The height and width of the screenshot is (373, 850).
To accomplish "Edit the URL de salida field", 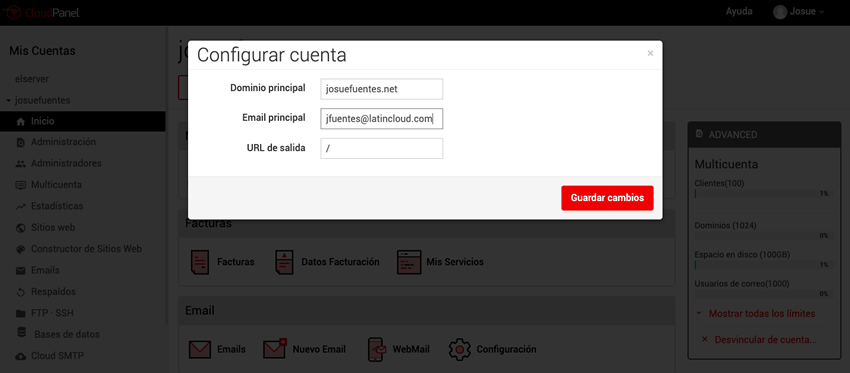I will click(x=382, y=149).
